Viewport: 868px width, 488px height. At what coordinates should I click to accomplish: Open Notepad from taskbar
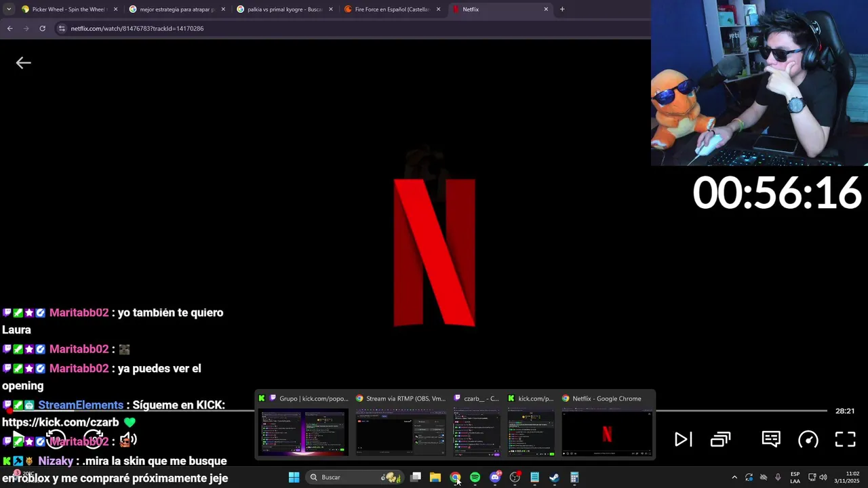coord(534,477)
